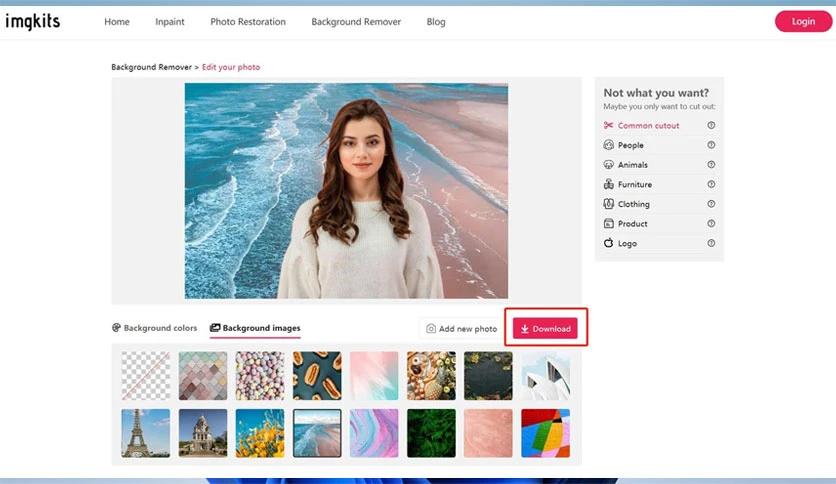Click the Background Remover breadcrumb link
The width and height of the screenshot is (836, 484).
152,67
